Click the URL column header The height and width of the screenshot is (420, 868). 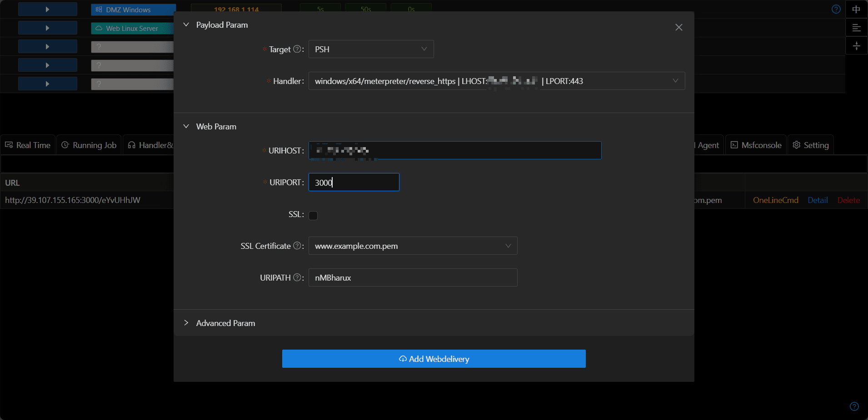click(x=12, y=183)
